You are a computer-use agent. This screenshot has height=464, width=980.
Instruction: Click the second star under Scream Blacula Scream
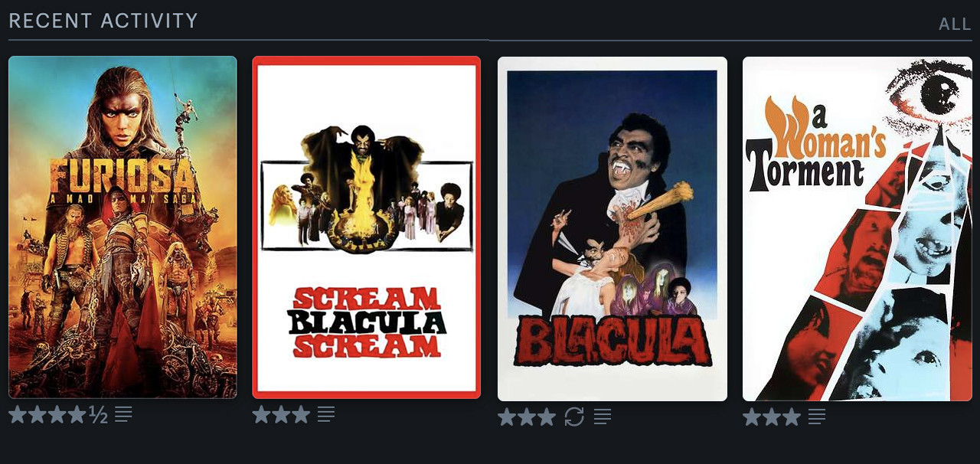pyautogui.click(x=282, y=415)
